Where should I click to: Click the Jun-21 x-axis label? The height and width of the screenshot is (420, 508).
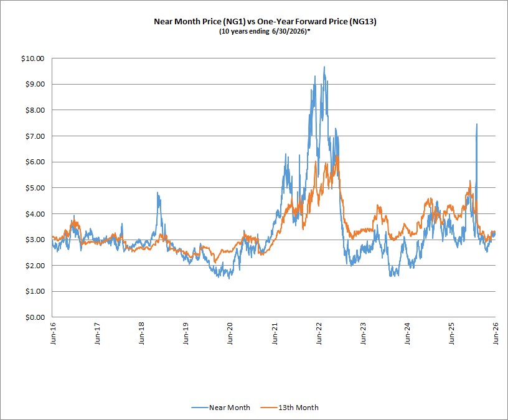click(x=275, y=334)
